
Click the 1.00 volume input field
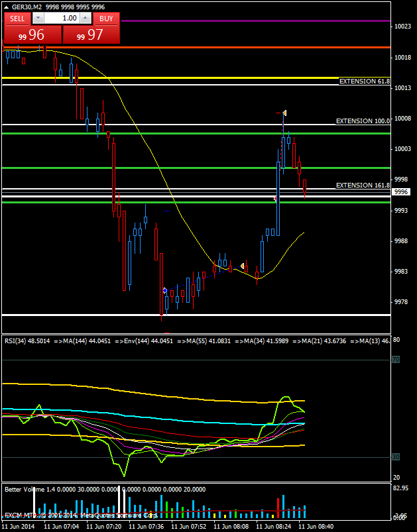62,19
